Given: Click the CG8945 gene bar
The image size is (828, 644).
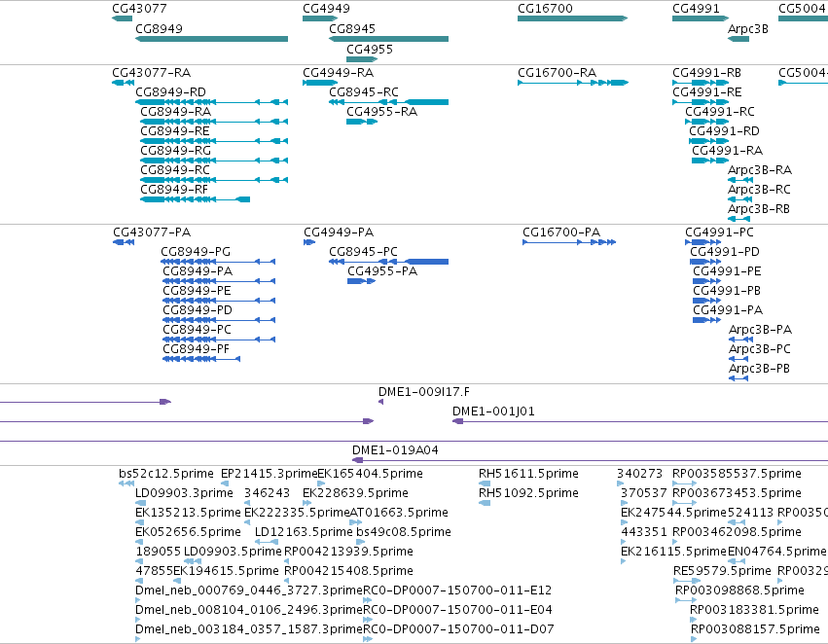Looking at the screenshot, I should [388, 39].
